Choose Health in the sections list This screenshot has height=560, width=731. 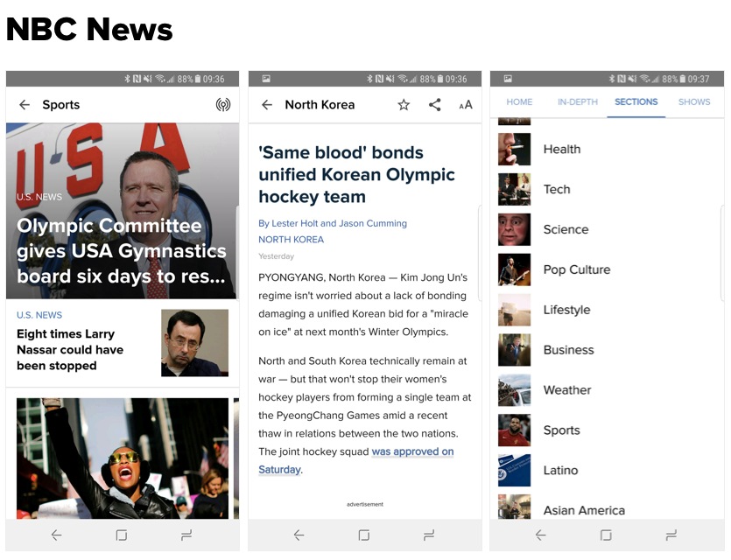pos(562,149)
